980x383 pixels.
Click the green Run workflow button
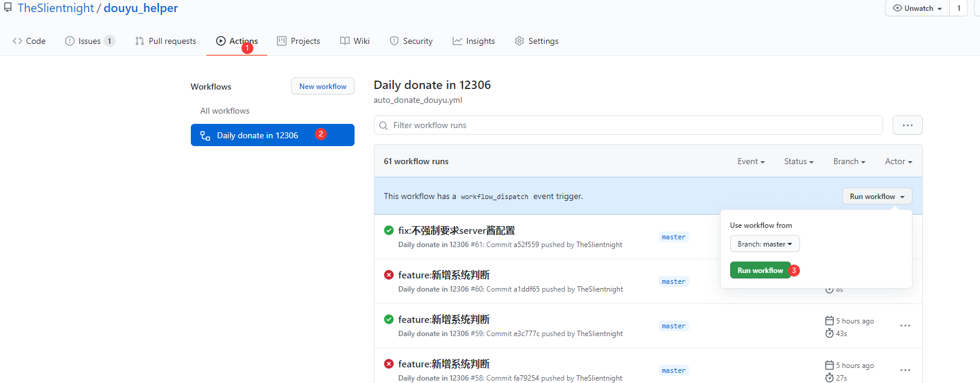(760, 270)
